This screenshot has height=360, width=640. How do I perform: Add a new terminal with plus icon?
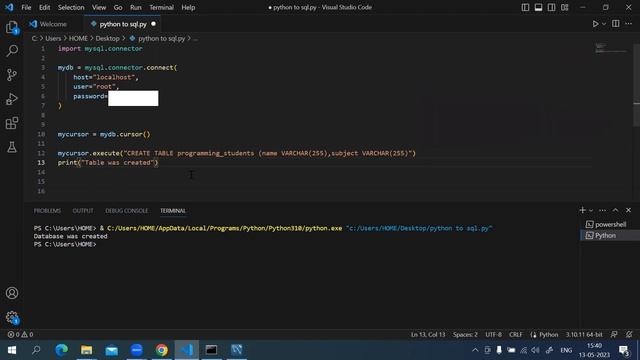pos(582,210)
